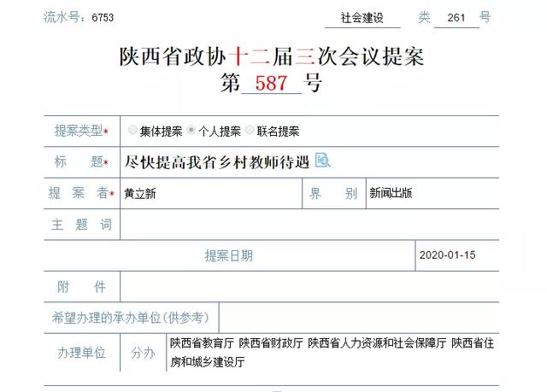Open the title document preview icon
Screen dimensions: 547x392
click(x=322, y=161)
